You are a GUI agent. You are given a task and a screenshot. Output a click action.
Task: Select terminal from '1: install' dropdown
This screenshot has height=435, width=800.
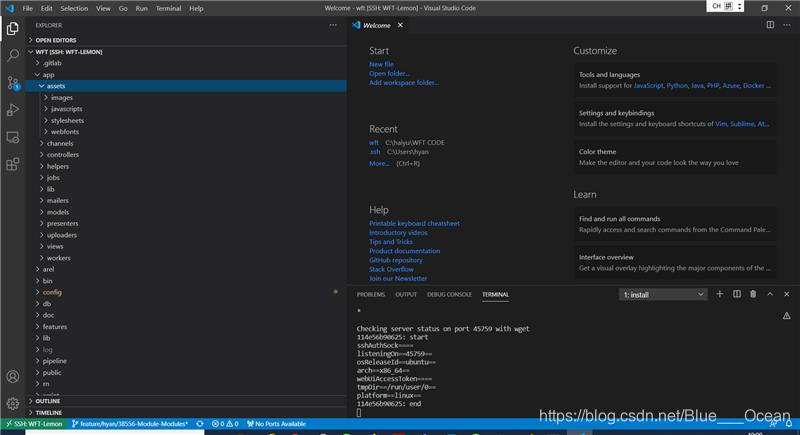click(x=663, y=295)
